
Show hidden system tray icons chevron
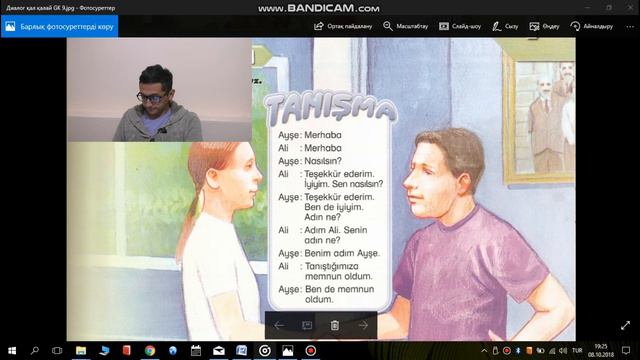point(484,351)
